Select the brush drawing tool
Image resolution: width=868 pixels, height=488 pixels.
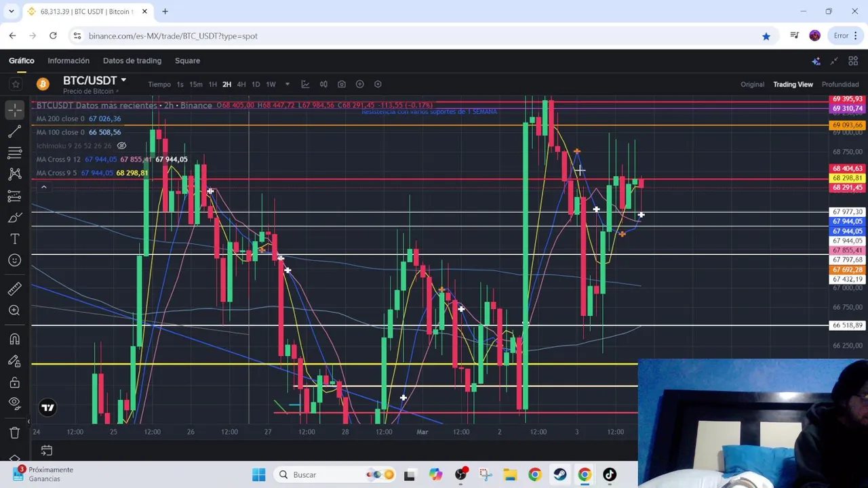15,218
